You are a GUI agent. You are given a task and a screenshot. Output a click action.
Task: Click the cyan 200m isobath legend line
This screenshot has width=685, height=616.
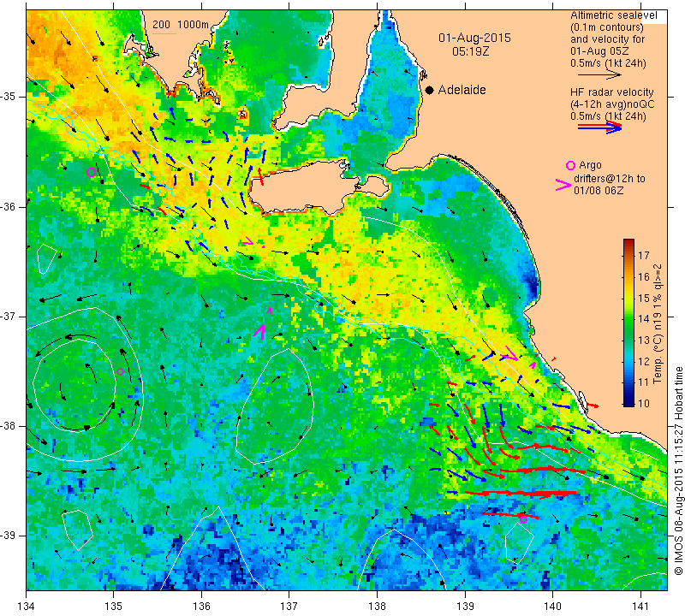point(164,33)
